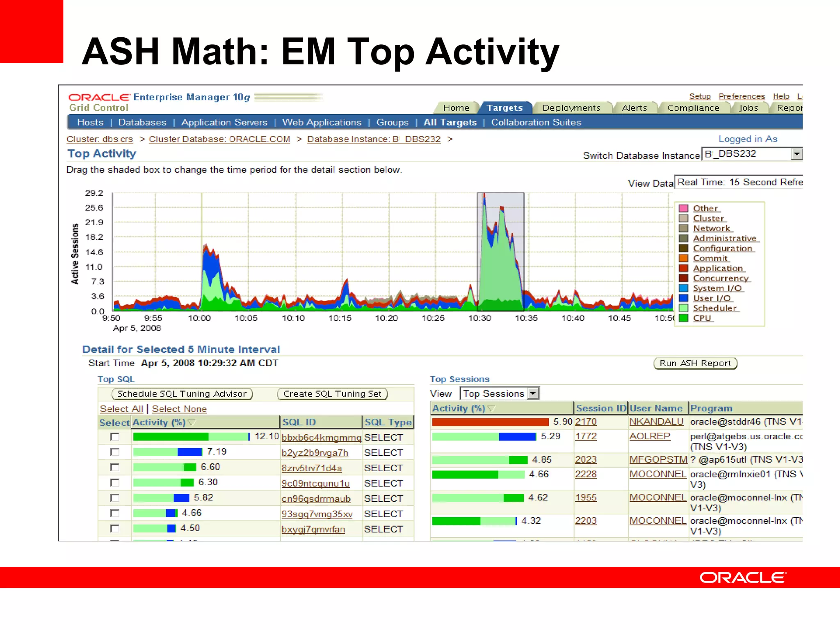This screenshot has width=840, height=630.
Task: Follow breadcrumb Database Instance: B_DBS232
Action: coord(374,139)
